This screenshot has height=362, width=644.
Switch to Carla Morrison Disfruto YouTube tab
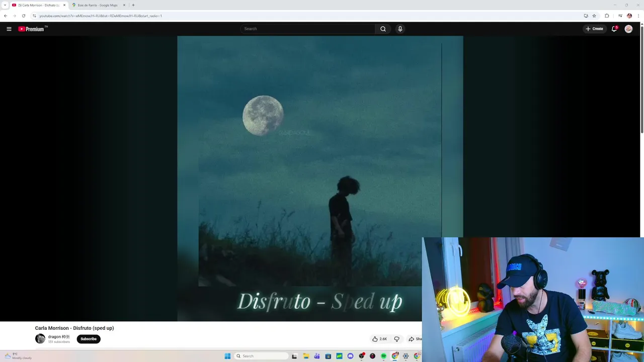click(x=39, y=5)
